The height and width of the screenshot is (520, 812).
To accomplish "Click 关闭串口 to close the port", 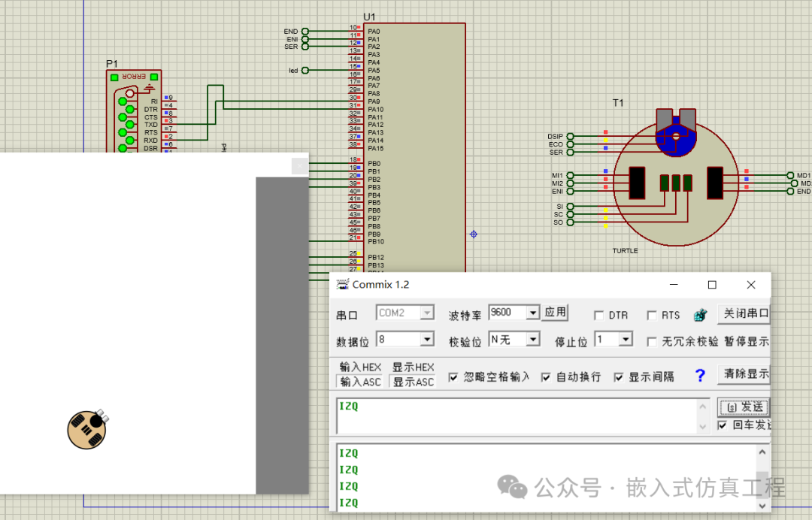I will tap(744, 313).
